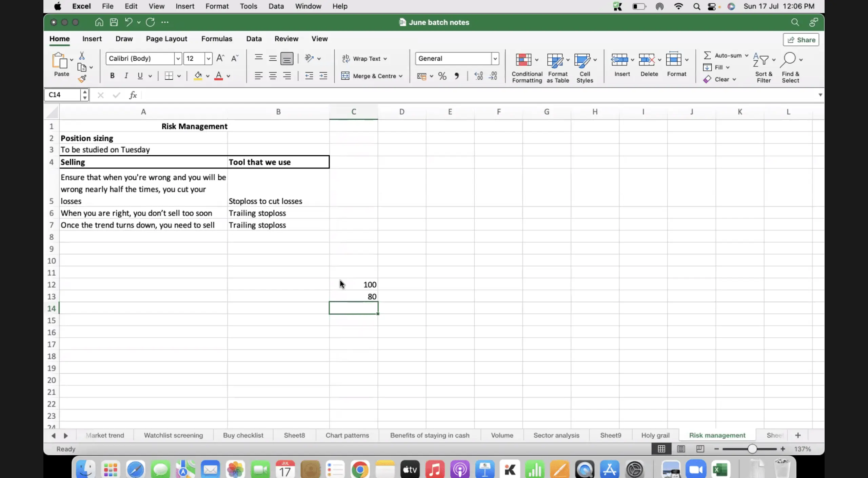This screenshot has width=868, height=478.
Task: Open the Formulas ribbon tab
Action: [x=217, y=39]
